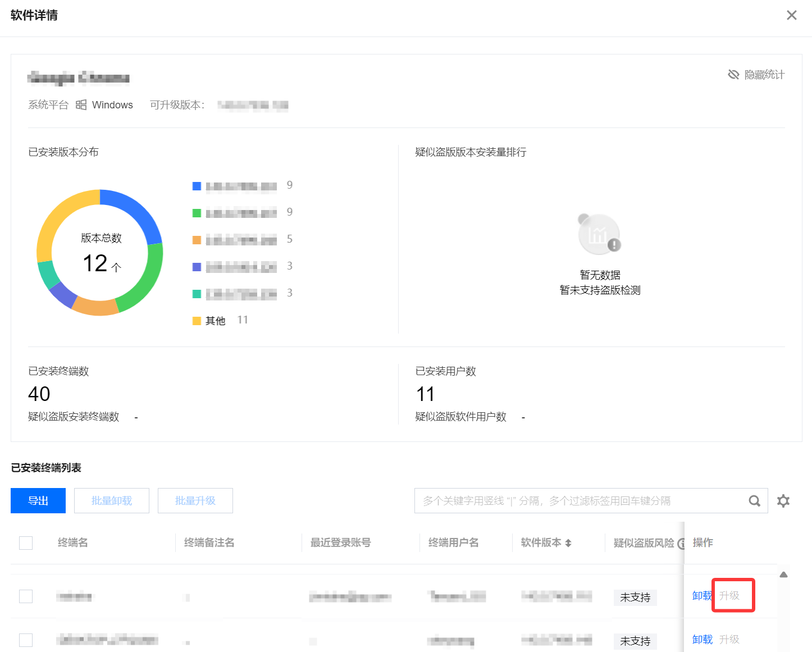Click 升级 link in first row
The width and height of the screenshot is (812, 652).
coord(729,596)
